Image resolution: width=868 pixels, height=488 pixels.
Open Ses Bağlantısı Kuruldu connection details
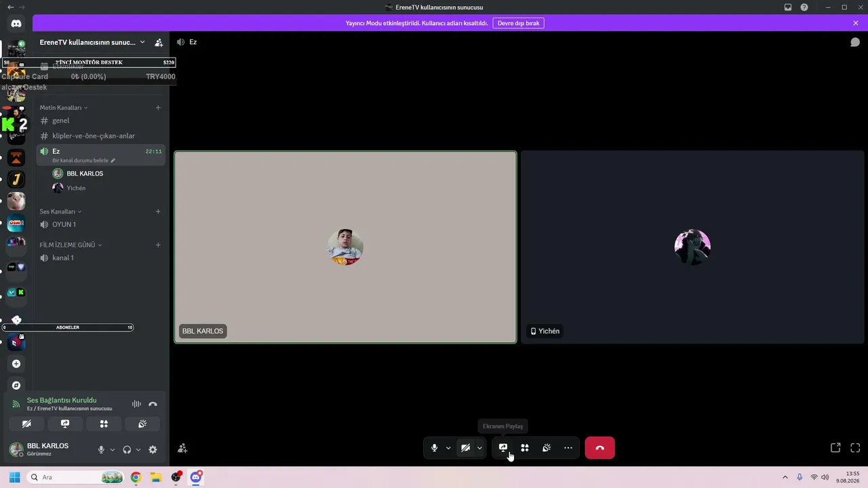pyautogui.click(x=62, y=401)
